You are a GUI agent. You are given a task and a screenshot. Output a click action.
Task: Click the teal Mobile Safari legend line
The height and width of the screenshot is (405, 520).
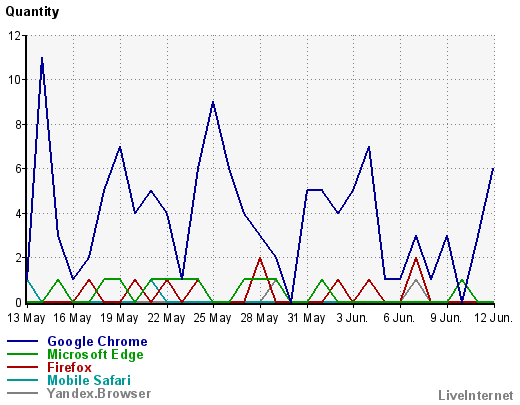(x=22, y=380)
